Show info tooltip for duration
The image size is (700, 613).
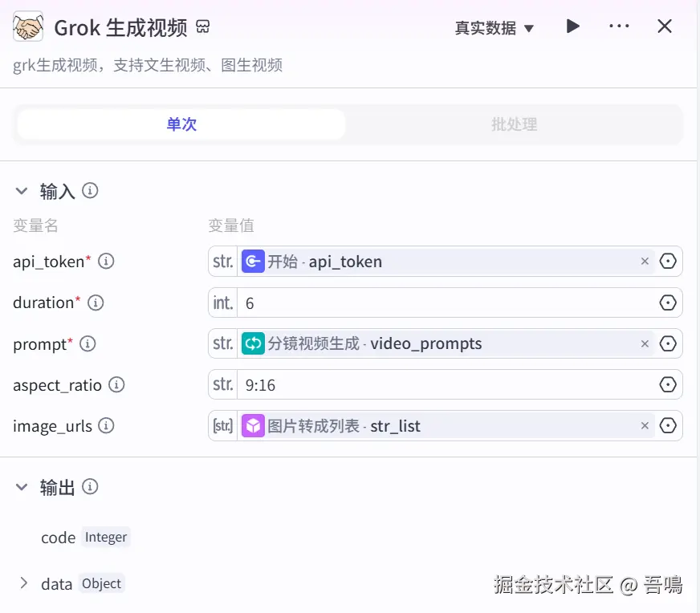coord(96,302)
